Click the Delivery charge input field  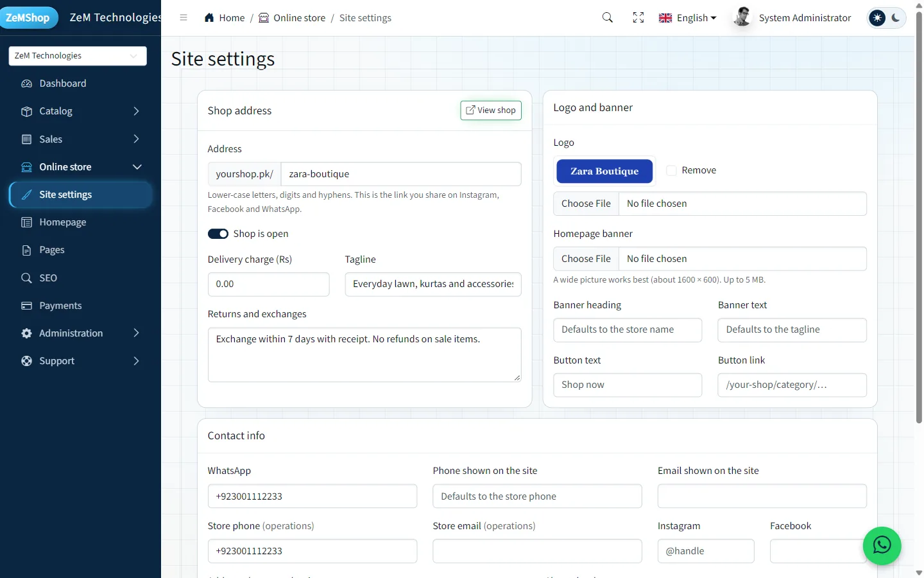click(268, 285)
